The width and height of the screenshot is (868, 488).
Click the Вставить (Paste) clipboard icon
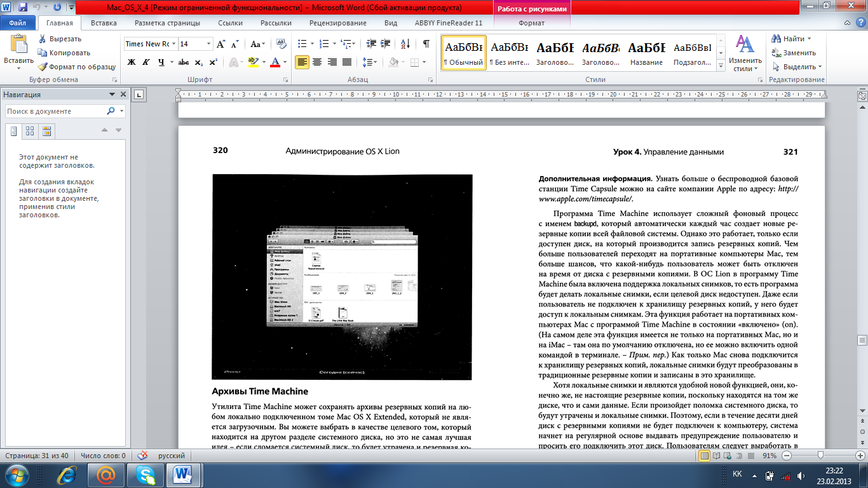point(19,44)
